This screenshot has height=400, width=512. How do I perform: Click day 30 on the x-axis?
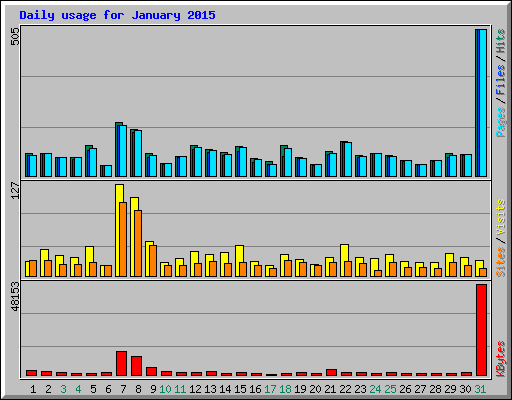click(465, 389)
